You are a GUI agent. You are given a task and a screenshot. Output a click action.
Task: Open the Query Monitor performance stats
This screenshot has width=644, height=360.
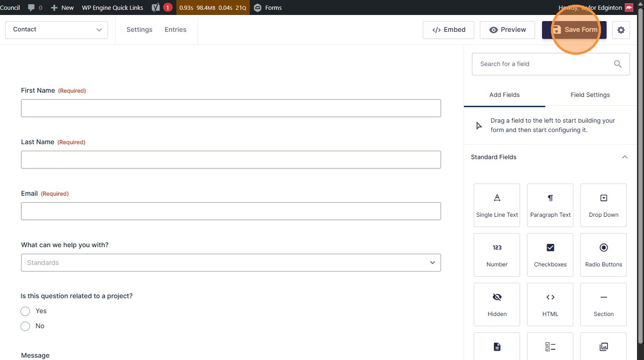(x=213, y=7)
